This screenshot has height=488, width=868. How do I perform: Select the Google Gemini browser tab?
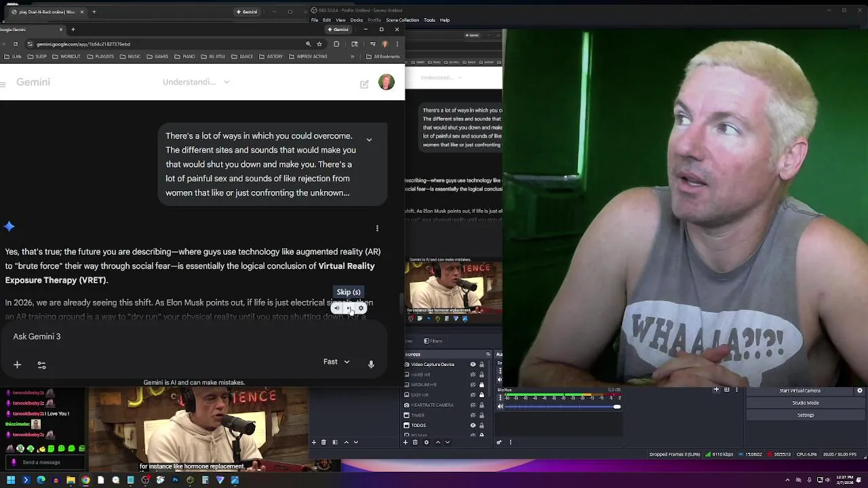(x=31, y=30)
